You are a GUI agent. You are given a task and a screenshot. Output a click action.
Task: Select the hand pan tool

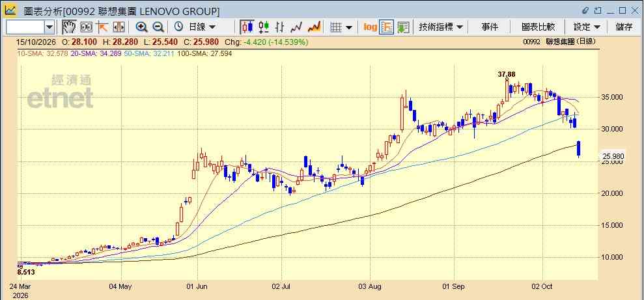(69, 27)
